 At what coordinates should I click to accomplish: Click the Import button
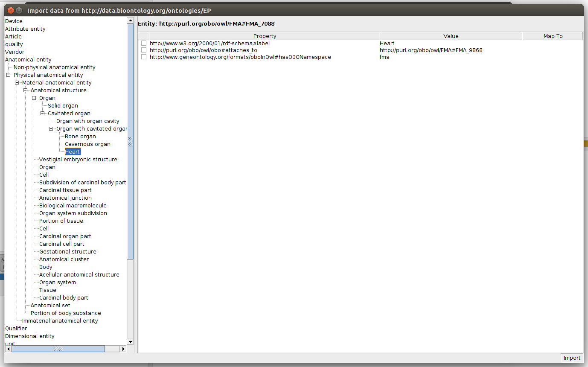(x=572, y=358)
